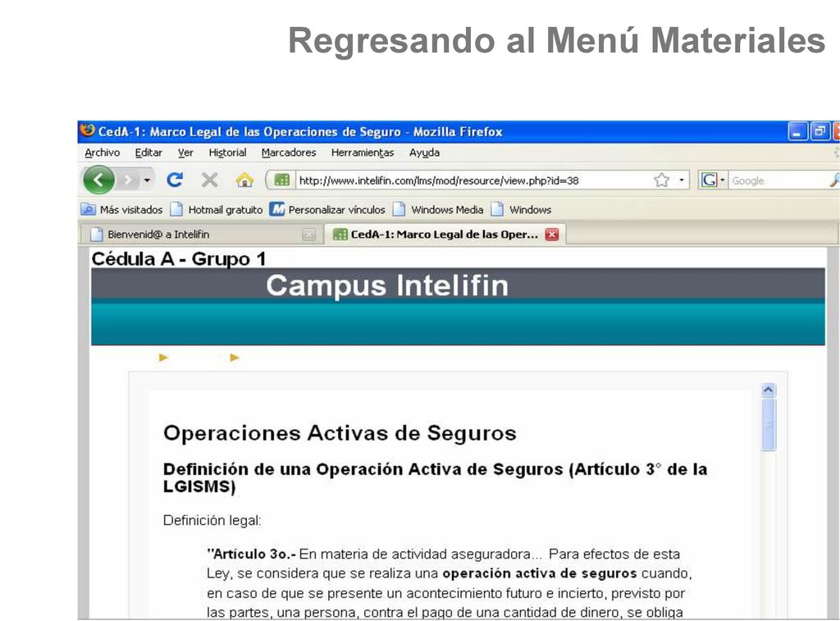
Task: Close the CedA-1 Marco Legal tab
Action: tap(552, 234)
